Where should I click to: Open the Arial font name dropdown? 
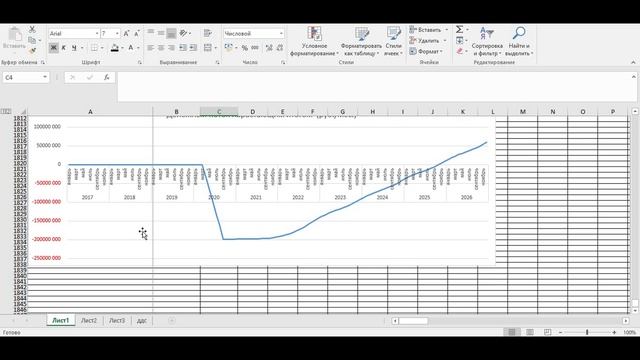point(97,33)
